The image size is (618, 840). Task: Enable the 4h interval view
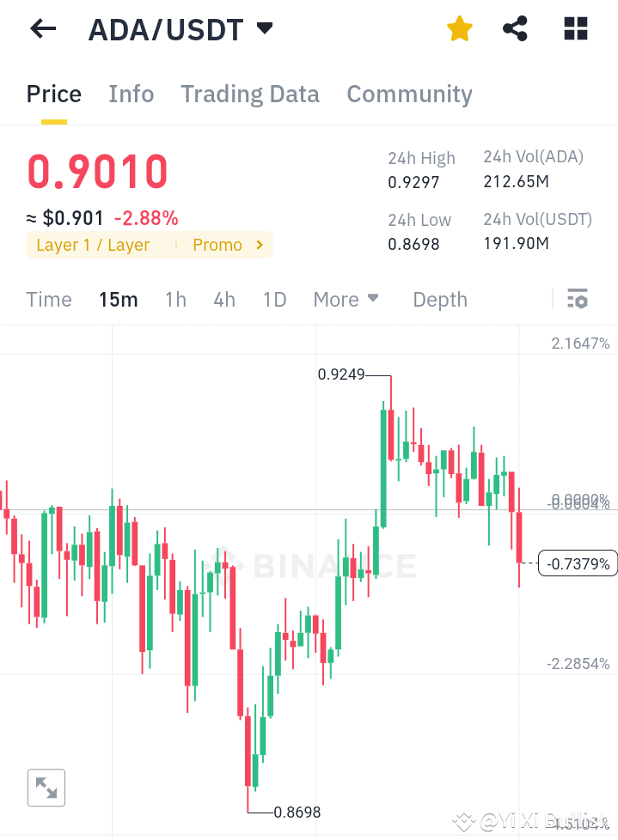224,299
